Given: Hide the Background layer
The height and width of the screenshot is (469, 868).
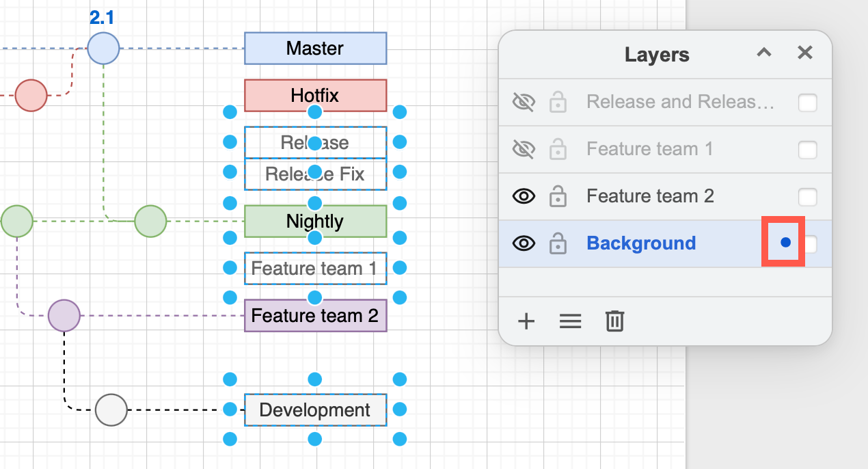Looking at the screenshot, I should 523,243.
